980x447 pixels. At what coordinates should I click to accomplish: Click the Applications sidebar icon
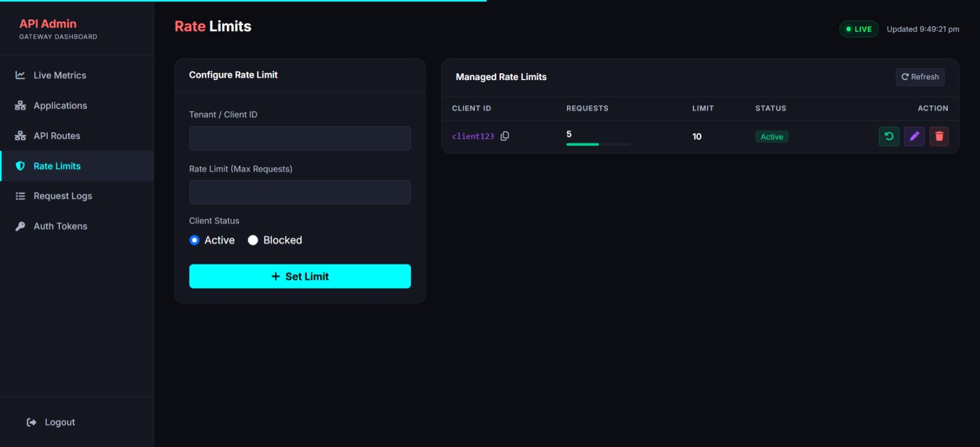(20, 106)
